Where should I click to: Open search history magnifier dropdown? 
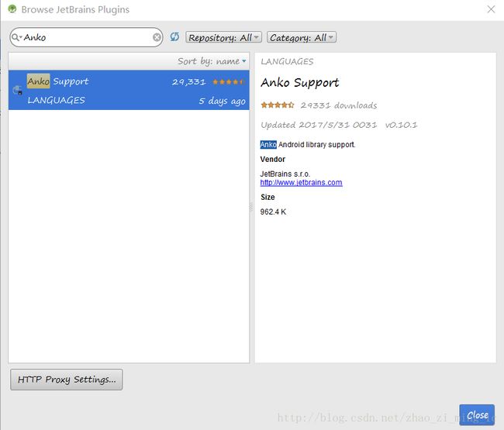click(16, 37)
